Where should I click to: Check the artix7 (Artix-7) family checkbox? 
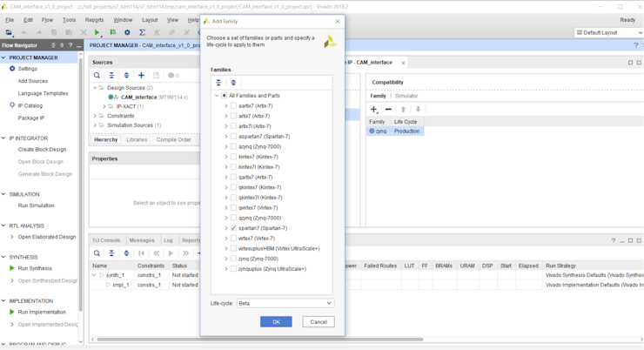(x=234, y=116)
